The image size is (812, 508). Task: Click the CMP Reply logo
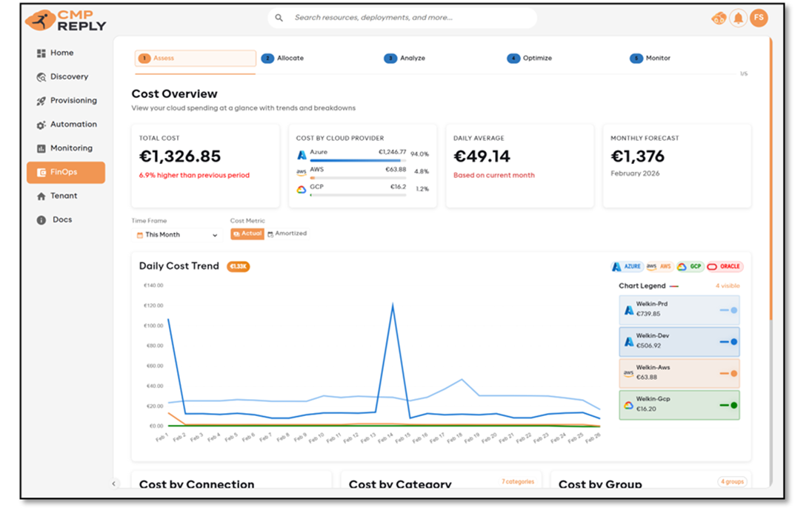(x=66, y=20)
